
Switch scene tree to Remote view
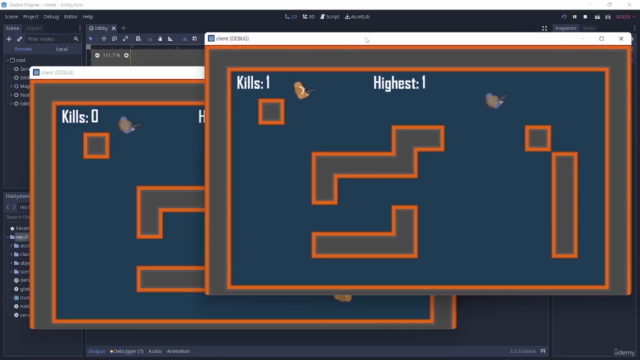(x=23, y=49)
